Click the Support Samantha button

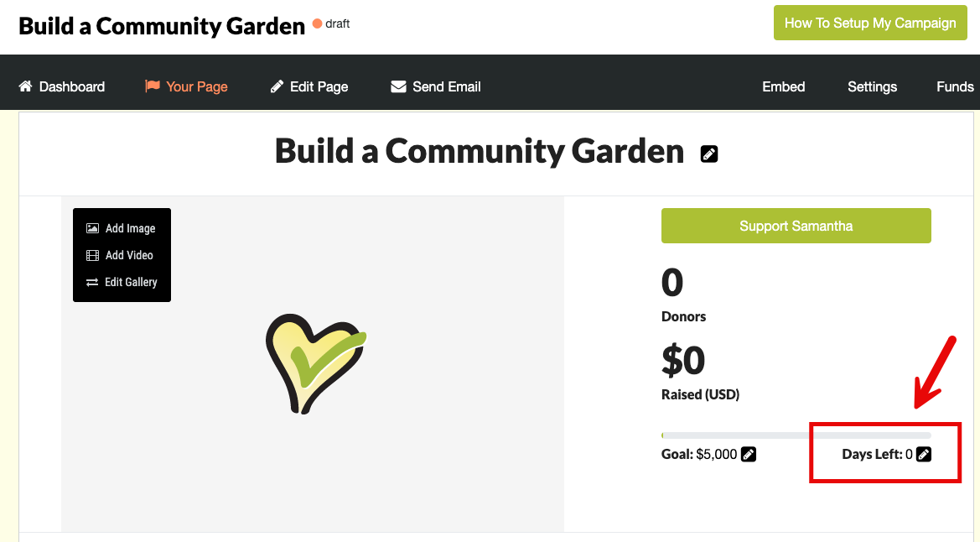pos(796,226)
